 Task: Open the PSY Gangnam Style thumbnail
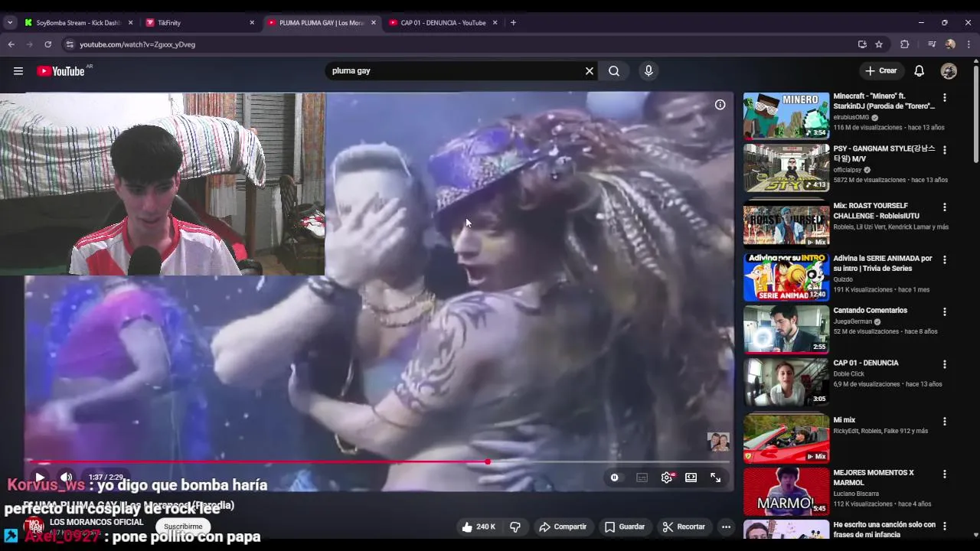[x=786, y=168]
